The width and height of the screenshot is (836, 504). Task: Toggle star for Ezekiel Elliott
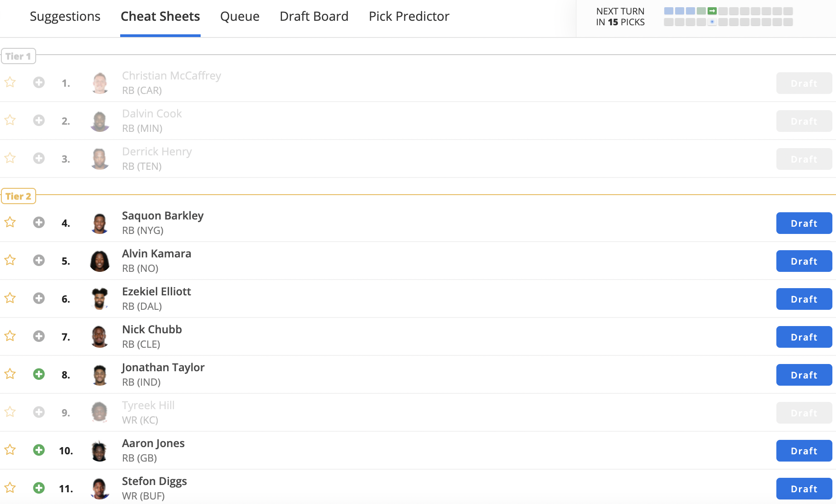[x=10, y=298]
